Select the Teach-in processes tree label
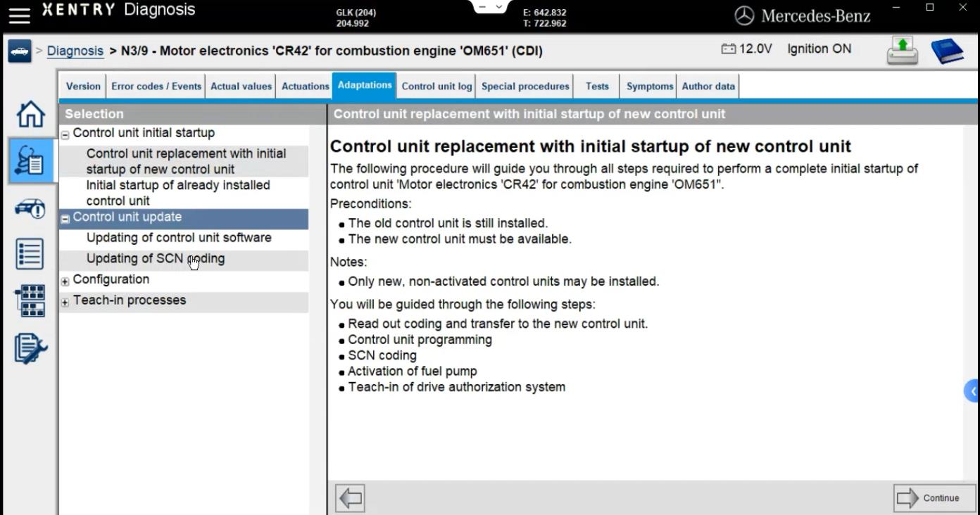The image size is (980, 515). 130,300
